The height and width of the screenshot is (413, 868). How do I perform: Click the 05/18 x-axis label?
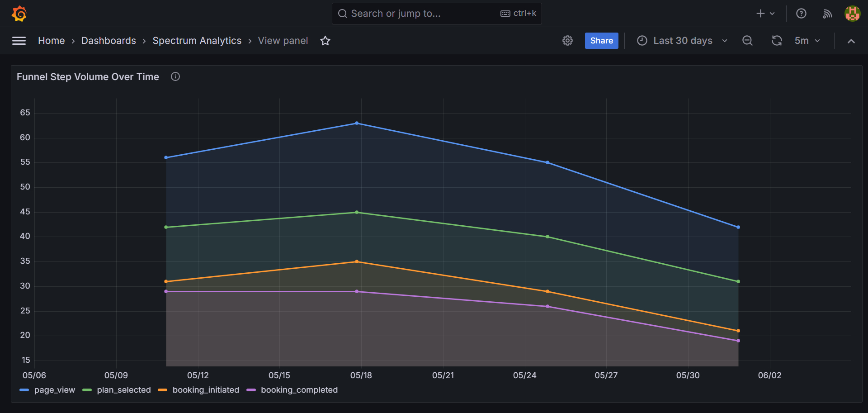(x=361, y=375)
